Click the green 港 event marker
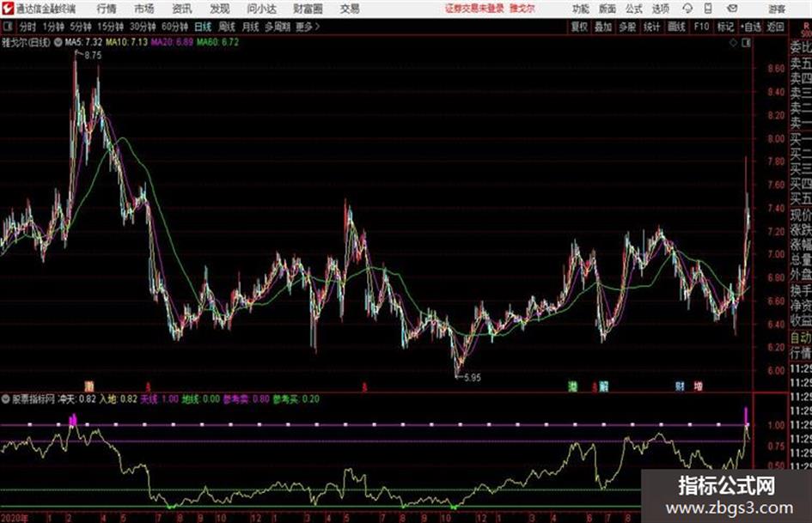The height and width of the screenshot is (523, 812). (573, 386)
